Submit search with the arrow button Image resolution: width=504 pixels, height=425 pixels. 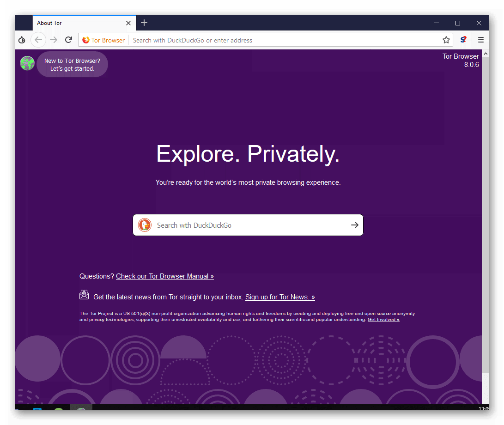pos(354,225)
